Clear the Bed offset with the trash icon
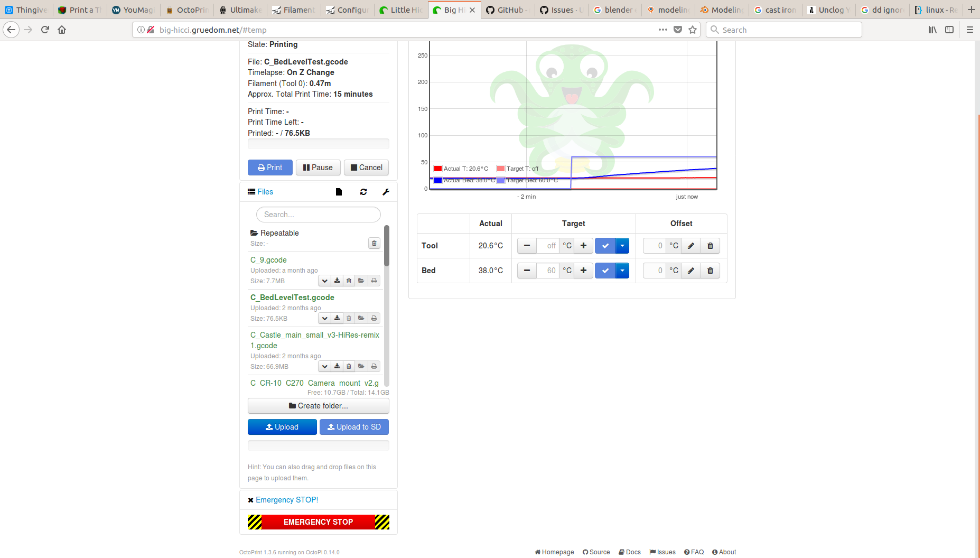The image size is (980, 558). 710,271
